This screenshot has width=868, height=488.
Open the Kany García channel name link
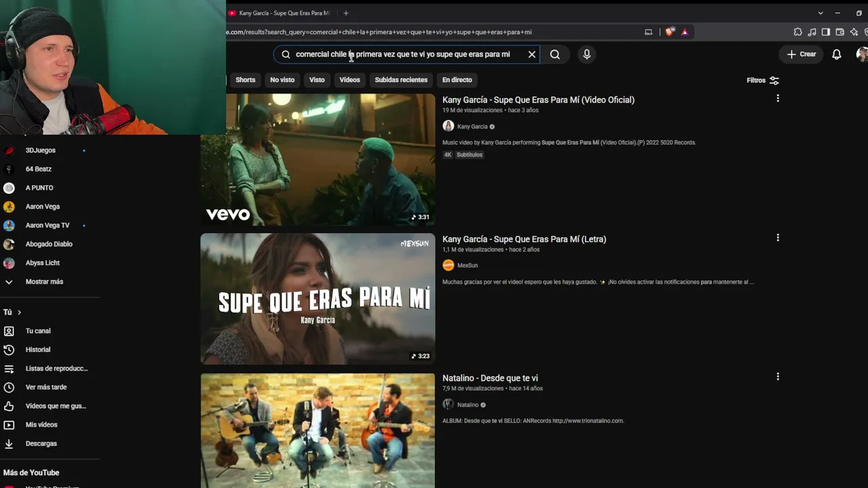click(473, 127)
